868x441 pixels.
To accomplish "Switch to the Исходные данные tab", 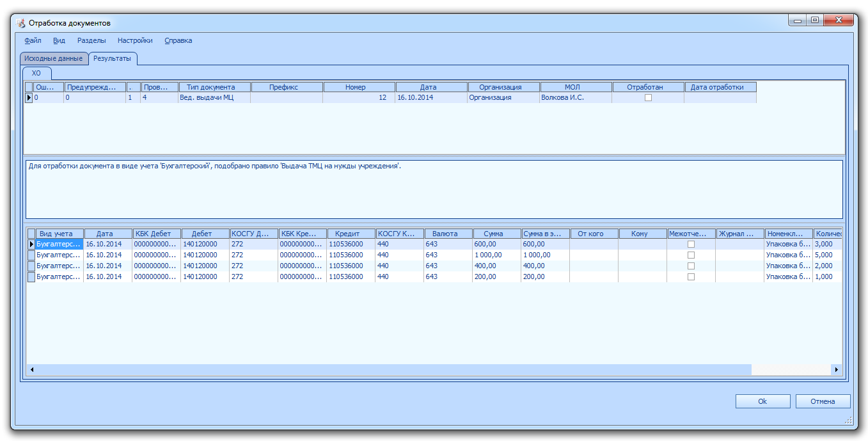I will click(54, 58).
